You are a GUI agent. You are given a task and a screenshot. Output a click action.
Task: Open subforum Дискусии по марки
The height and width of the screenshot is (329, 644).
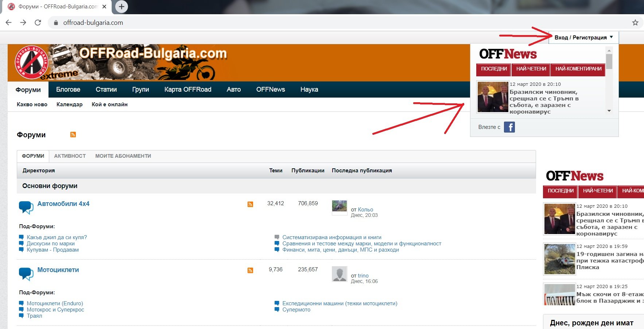[51, 244]
